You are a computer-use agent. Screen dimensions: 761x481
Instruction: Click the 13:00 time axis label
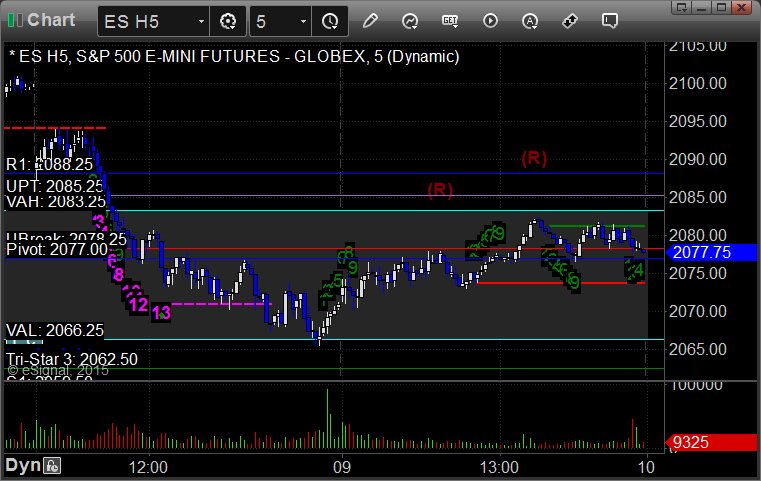[499, 467]
